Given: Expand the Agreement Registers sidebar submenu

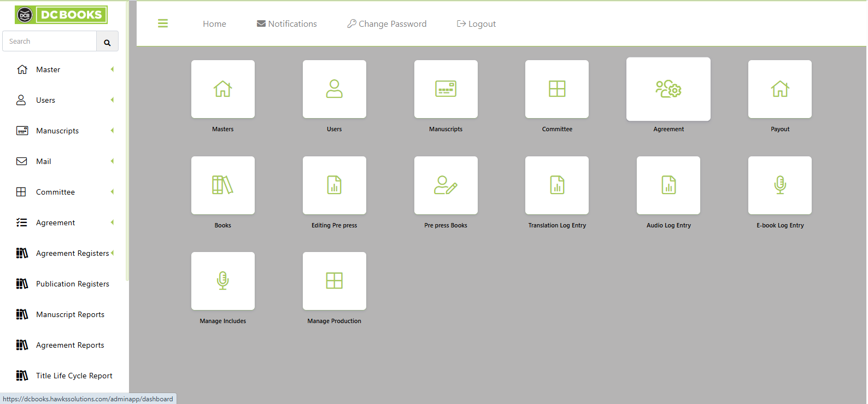Looking at the screenshot, I should pos(112,253).
